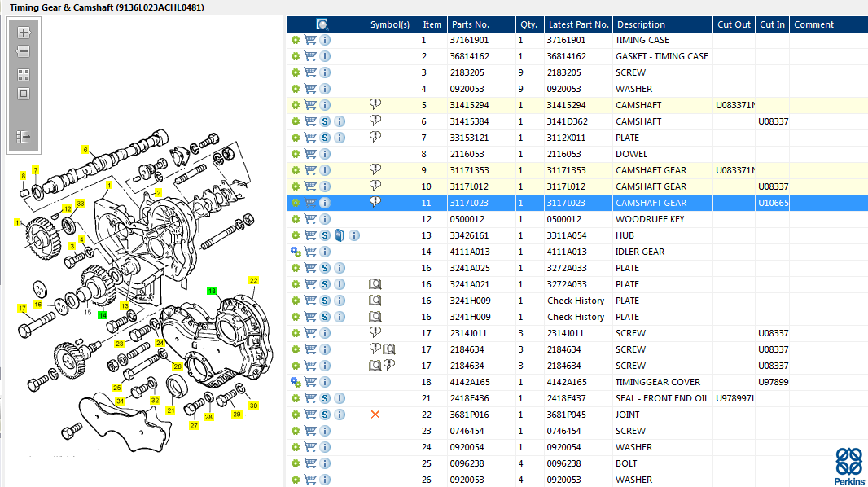This screenshot has width=868, height=487.
Task: Click green callout 18 in the diagram
Action: click(x=212, y=291)
